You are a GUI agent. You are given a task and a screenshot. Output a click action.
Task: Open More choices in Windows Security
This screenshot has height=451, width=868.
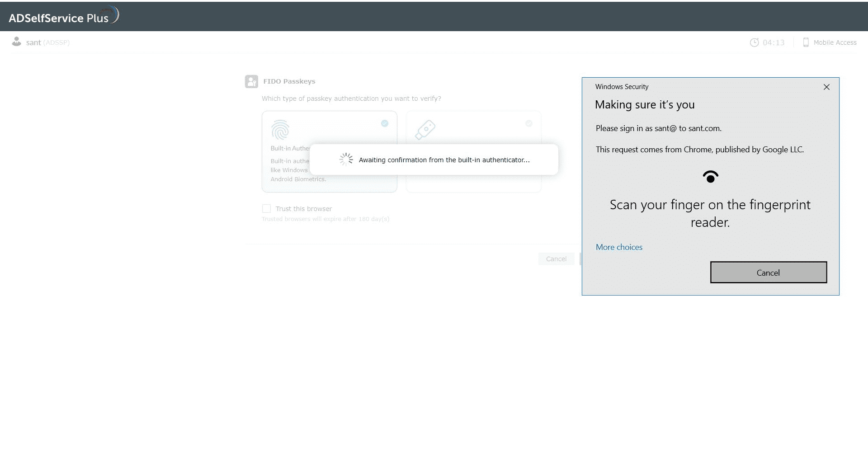(619, 247)
